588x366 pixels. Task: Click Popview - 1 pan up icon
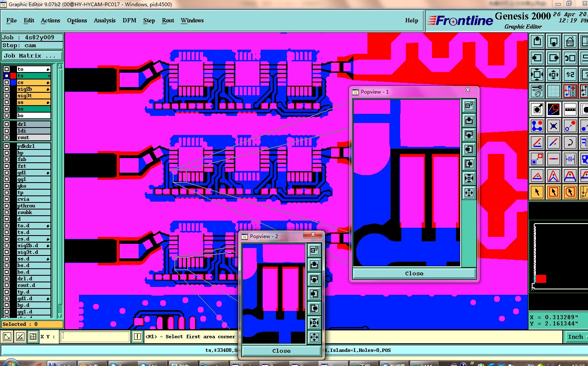click(x=469, y=120)
